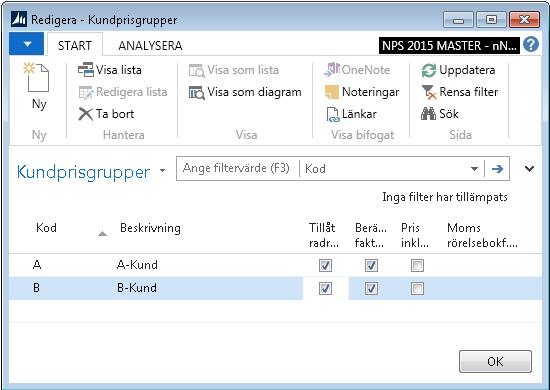Click the Beskrivning column header

pyautogui.click(x=150, y=228)
